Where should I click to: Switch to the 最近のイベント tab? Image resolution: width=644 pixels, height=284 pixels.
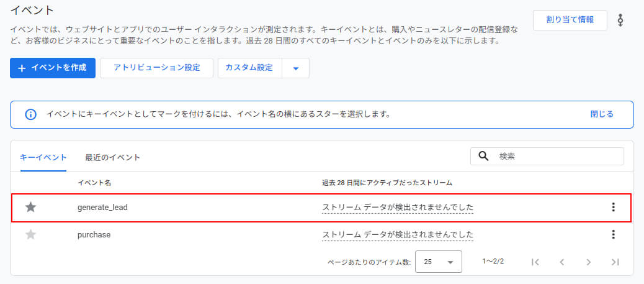pyautogui.click(x=112, y=157)
